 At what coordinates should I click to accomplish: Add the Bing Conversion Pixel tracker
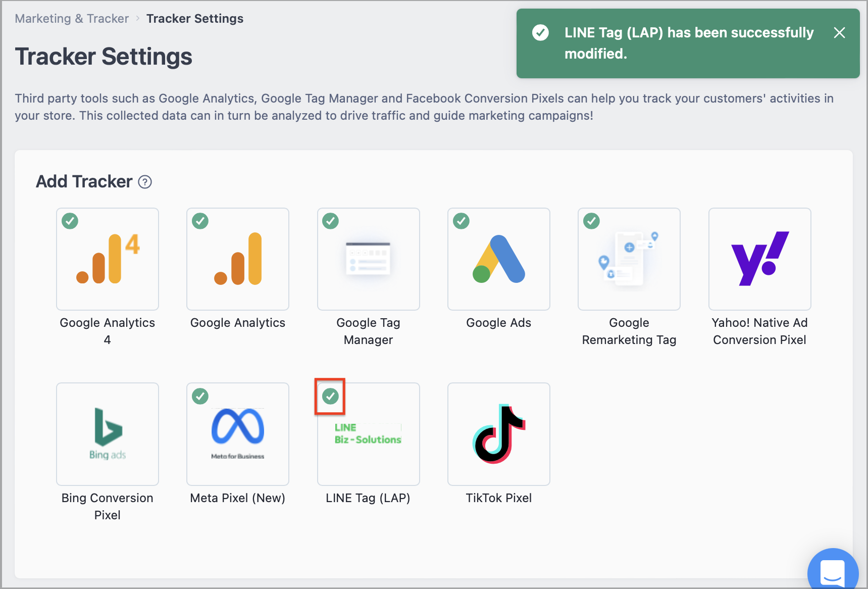[108, 434]
